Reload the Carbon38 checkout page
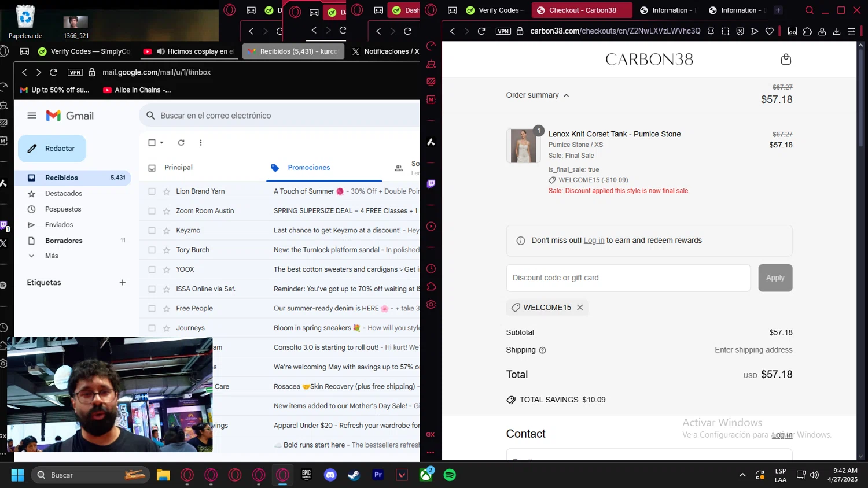 coord(481,31)
